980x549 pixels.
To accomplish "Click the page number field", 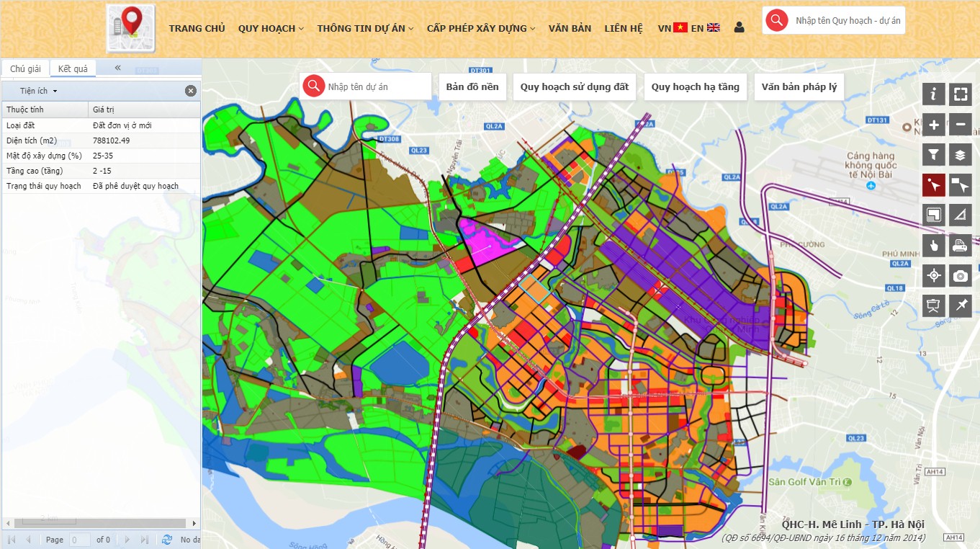I will [x=80, y=540].
